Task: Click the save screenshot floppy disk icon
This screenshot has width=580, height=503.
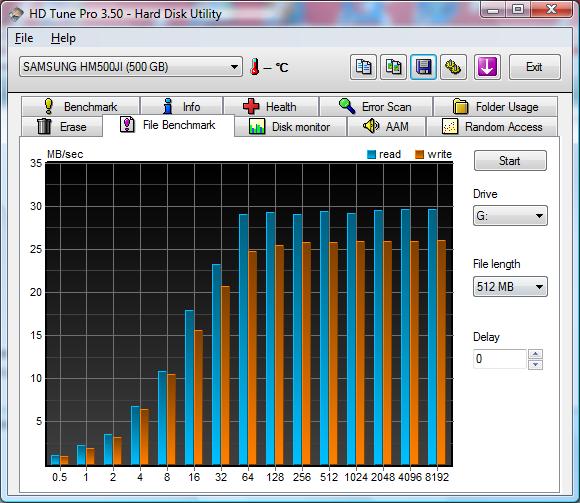Action: click(x=423, y=67)
